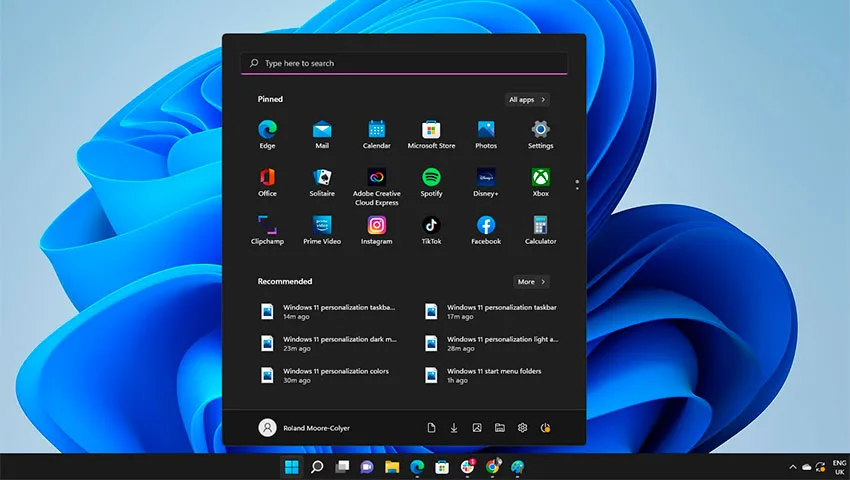Open Microsoft Store on taskbar
Image resolution: width=850 pixels, height=480 pixels.
point(442,467)
